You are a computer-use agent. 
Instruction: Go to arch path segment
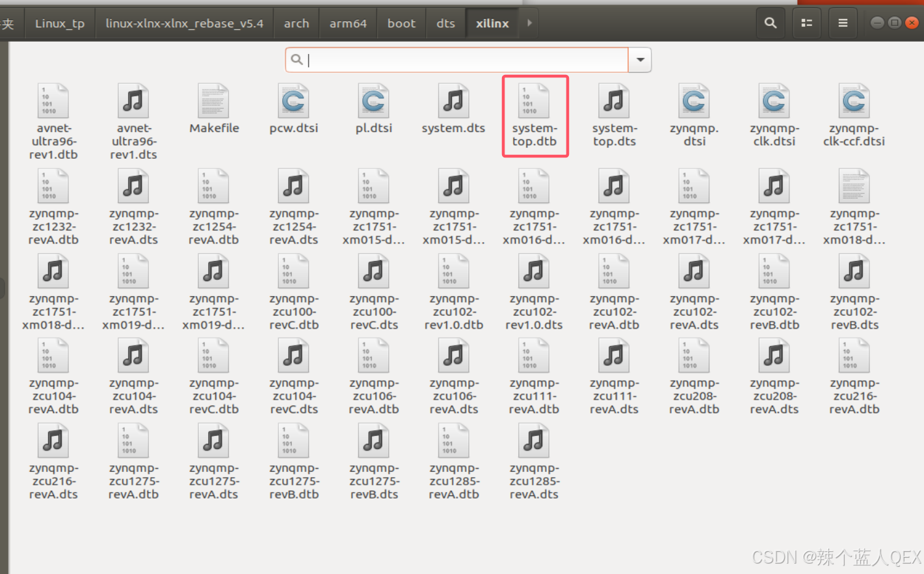[297, 23]
